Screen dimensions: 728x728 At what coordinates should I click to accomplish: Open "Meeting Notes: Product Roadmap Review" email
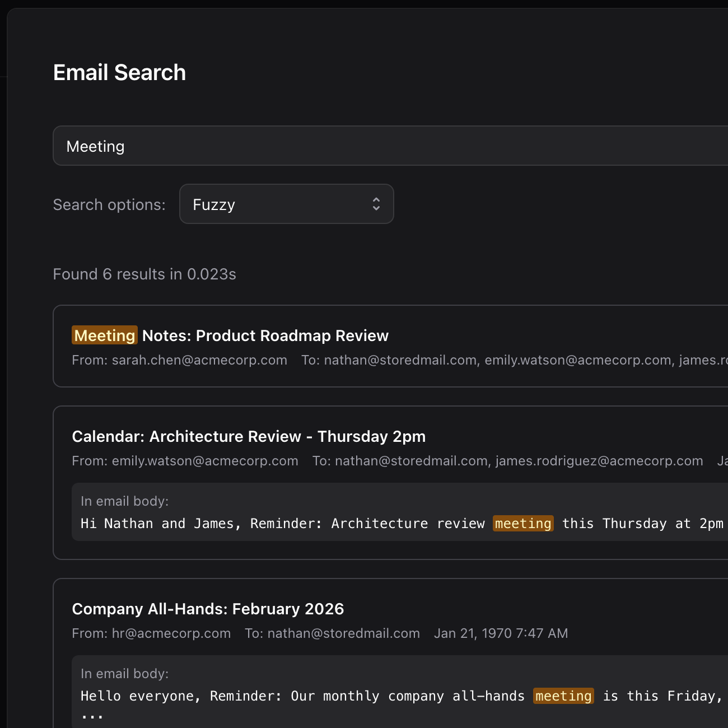pyautogui.click(x=265, y=336)
